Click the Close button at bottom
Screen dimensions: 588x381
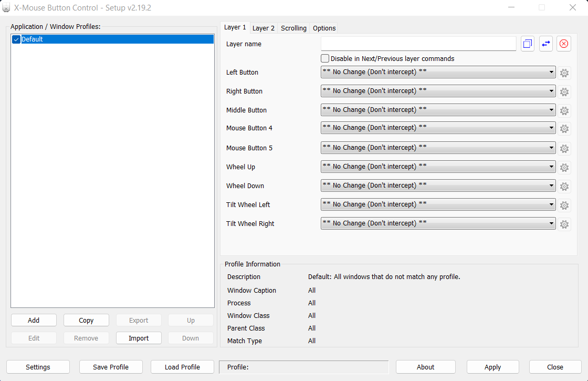tap(555, 367)
